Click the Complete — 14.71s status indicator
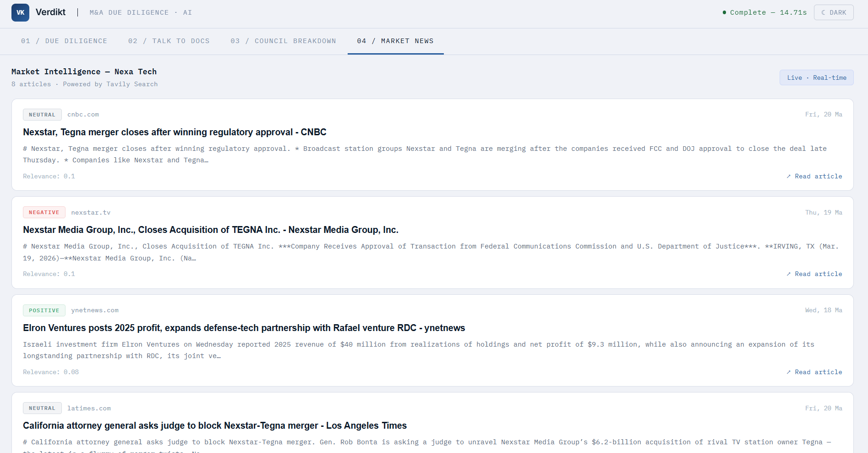Screen dimensions: 868x453 point(764,12)
